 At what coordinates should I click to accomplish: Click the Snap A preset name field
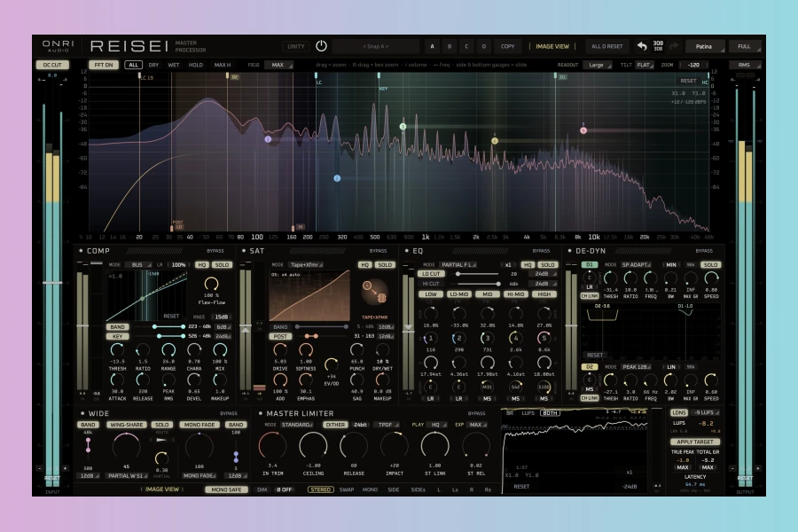pyautogui.click(x=376, y=46)
